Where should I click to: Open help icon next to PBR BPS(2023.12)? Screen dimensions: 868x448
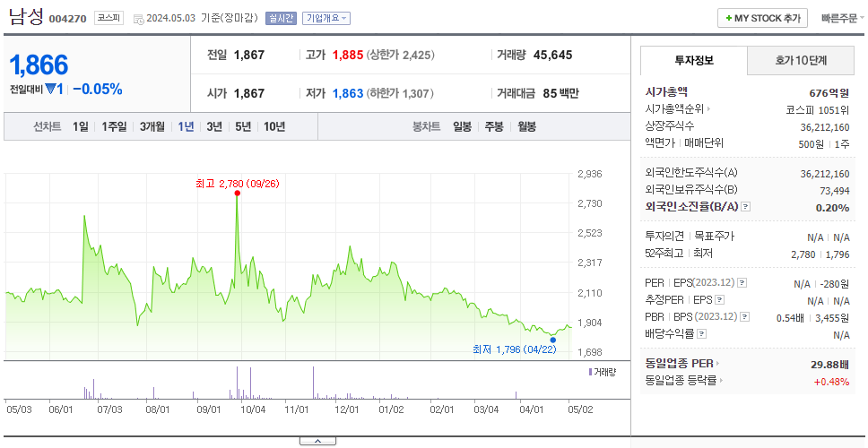tap(745, 317)
